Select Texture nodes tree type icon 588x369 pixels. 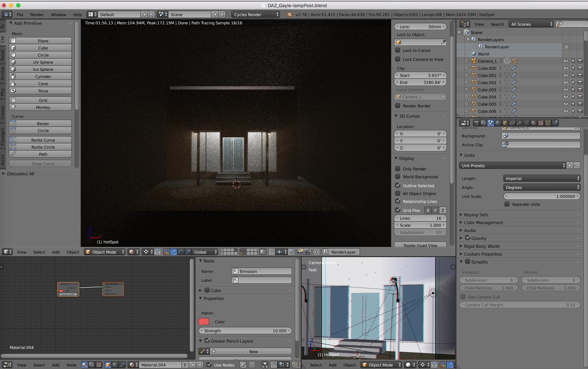[x=99, y=365]
